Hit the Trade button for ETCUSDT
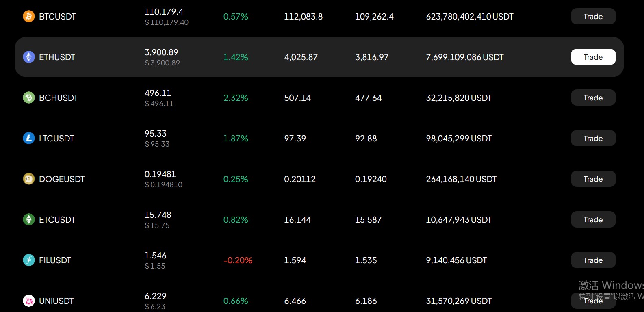The height and width of the screenshot is (312, 644). click(593, 219)
